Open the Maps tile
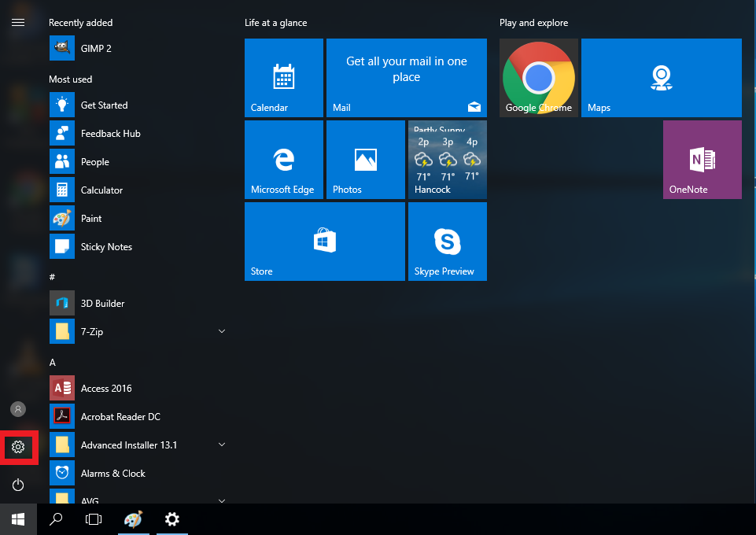This screenshot has height=535, width=756. (x=662, y=78)
